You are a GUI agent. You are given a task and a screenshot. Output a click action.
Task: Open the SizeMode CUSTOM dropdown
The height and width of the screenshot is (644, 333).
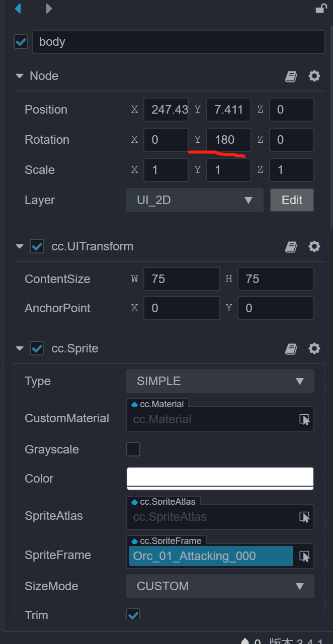tap(220, 586)
